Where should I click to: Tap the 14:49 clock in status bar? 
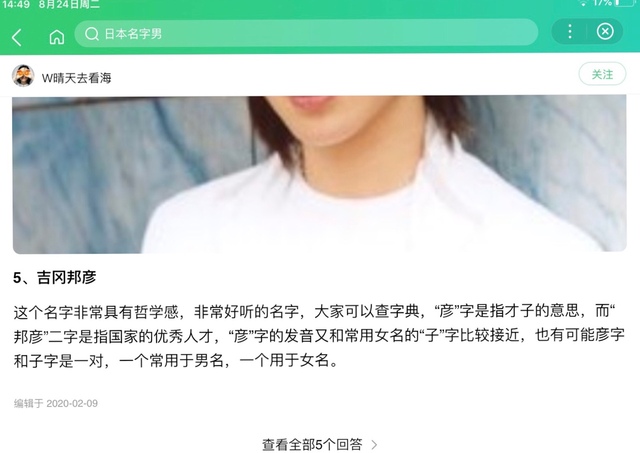pos(16,4)
